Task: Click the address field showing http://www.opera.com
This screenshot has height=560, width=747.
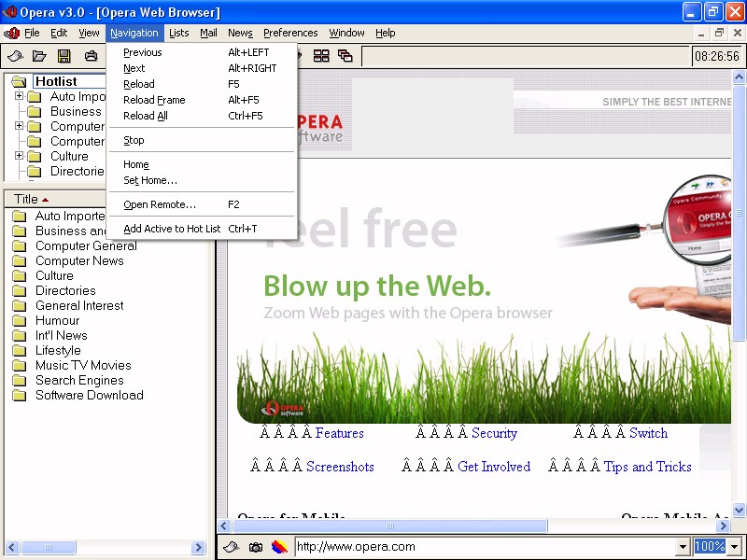Action: pos(486,547)
